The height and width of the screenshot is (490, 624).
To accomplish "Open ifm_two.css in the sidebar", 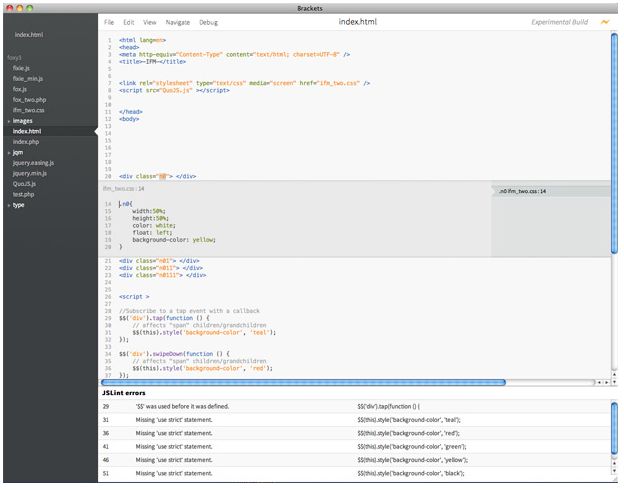I will coord(29,110).
